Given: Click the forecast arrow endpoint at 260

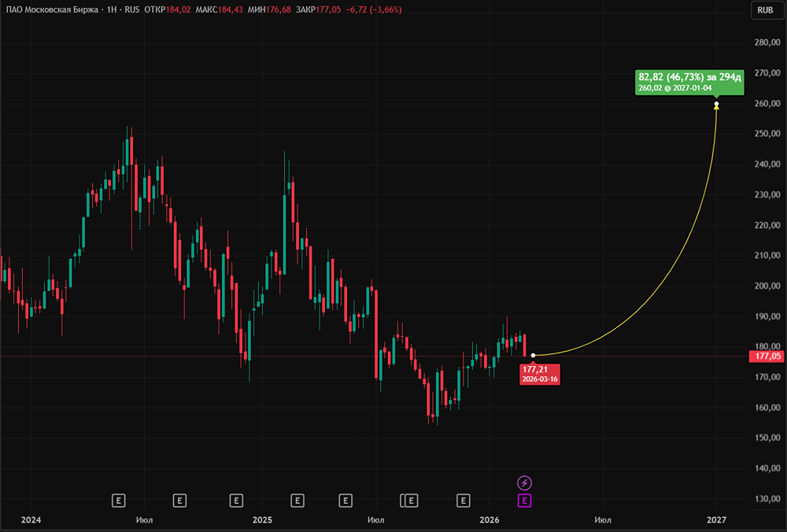Looking at the screenshot, I should pyautogui.click(x=716, y=105).
